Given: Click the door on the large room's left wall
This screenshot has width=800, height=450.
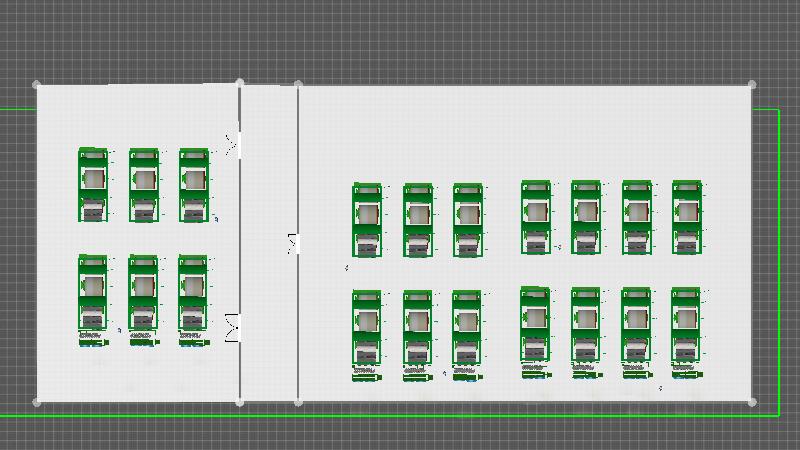Looking at the screenshot, I should coord(293,243).
